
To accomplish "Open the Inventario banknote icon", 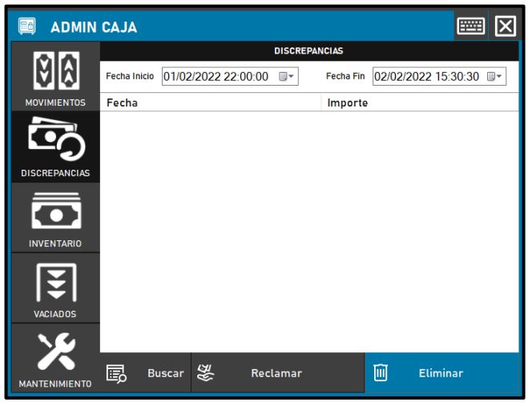I will click(x=55, y=208).
